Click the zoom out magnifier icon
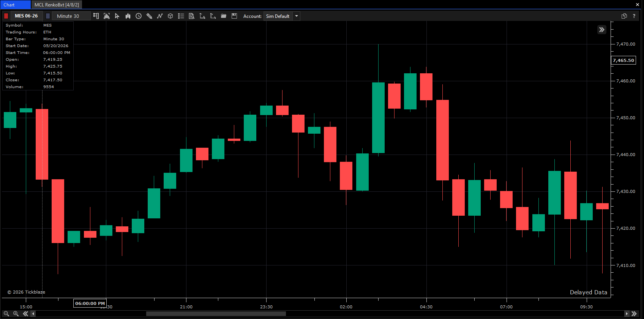Screen dimensions: 644x319 coord(6,314)
